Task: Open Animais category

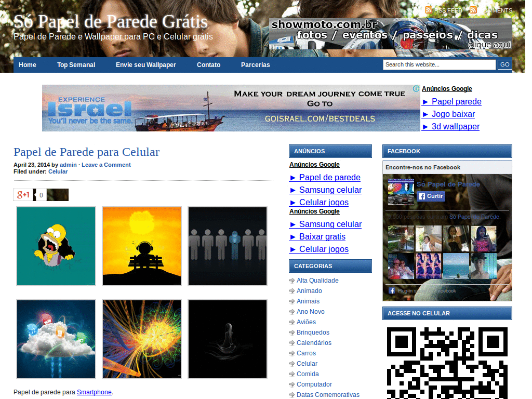Action: point(308,301)
